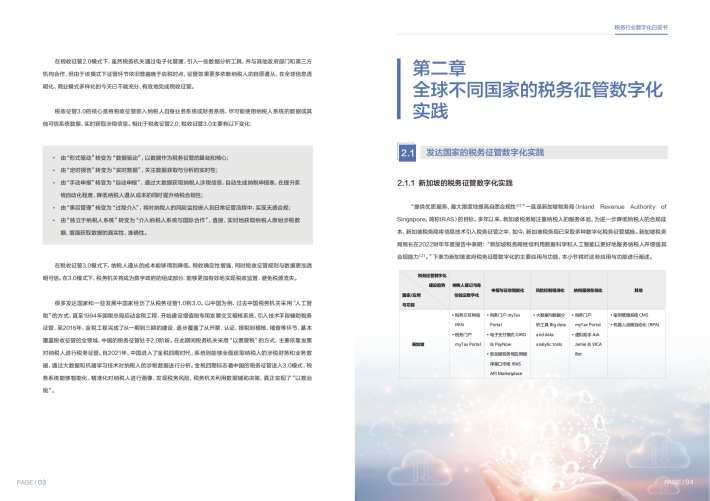The image size is (710, 501).
Task: Click the 2.1 section number badge
Action: [407, 154]
